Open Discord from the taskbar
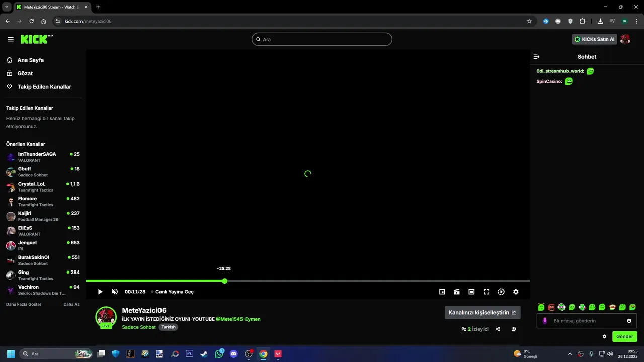Image resolution: width=644 pixels, height=362 pixels. pyautogui.click(x=233, y=354)
